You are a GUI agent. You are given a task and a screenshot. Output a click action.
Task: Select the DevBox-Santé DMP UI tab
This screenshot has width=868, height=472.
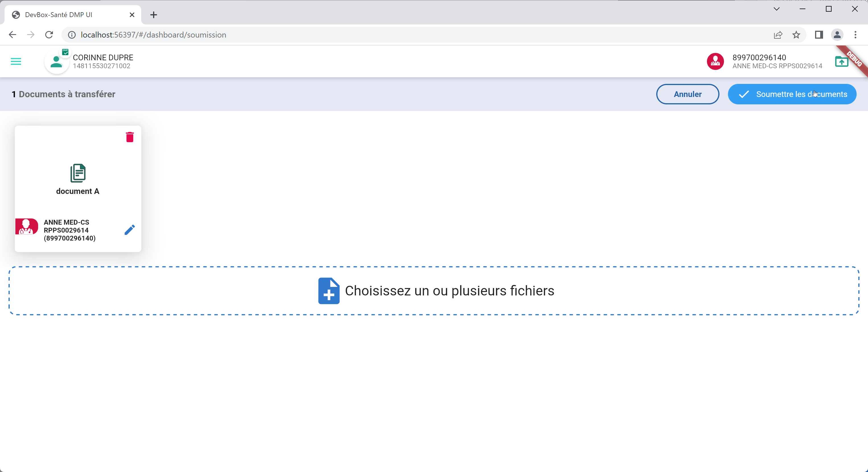click(x=73, y=15)
